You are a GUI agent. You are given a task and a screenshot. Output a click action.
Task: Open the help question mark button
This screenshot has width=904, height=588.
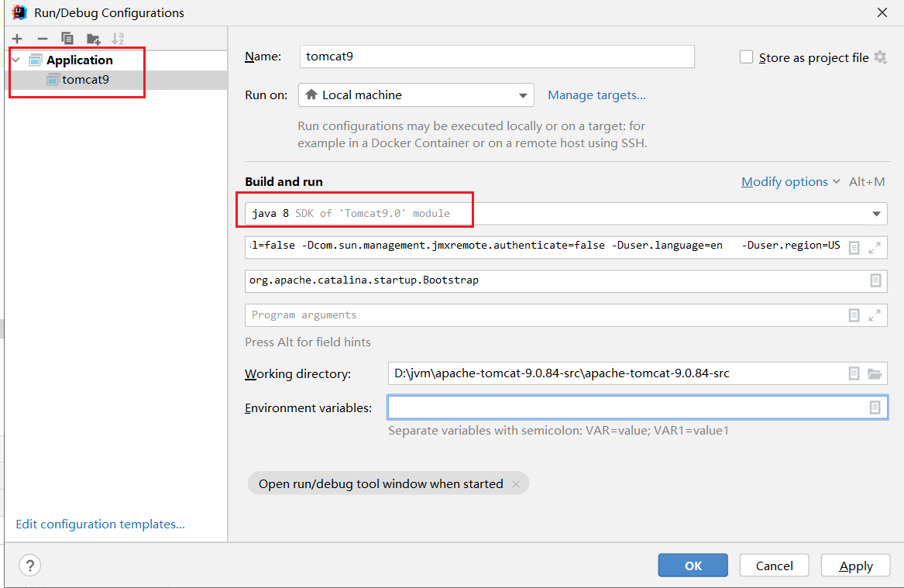(30, 566)
